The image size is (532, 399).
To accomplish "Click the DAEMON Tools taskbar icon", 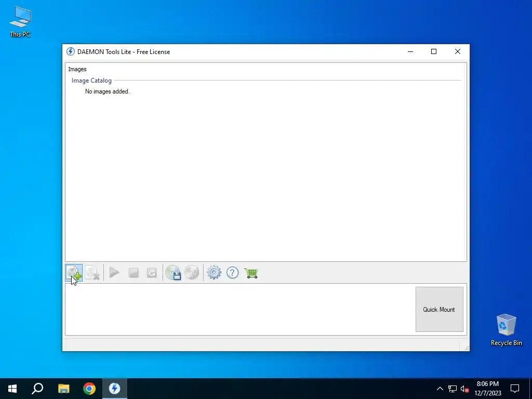I will 115,389.
